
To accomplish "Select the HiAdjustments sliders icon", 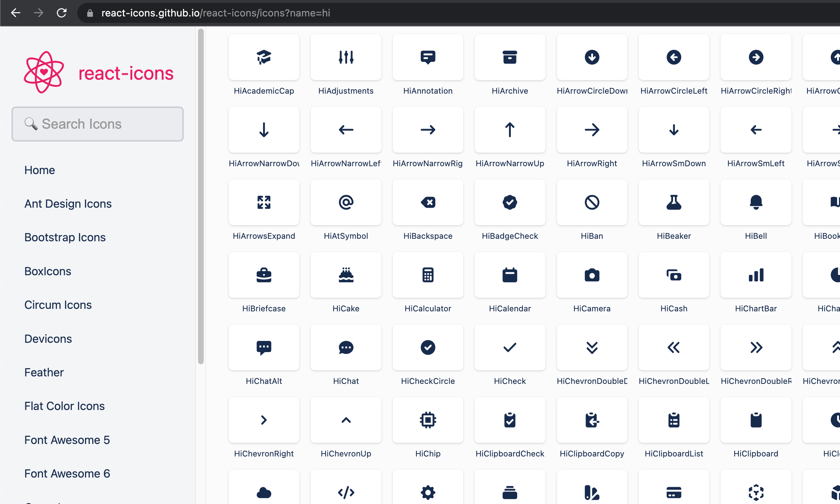I will pyautogui.click(x=346, y=57).
